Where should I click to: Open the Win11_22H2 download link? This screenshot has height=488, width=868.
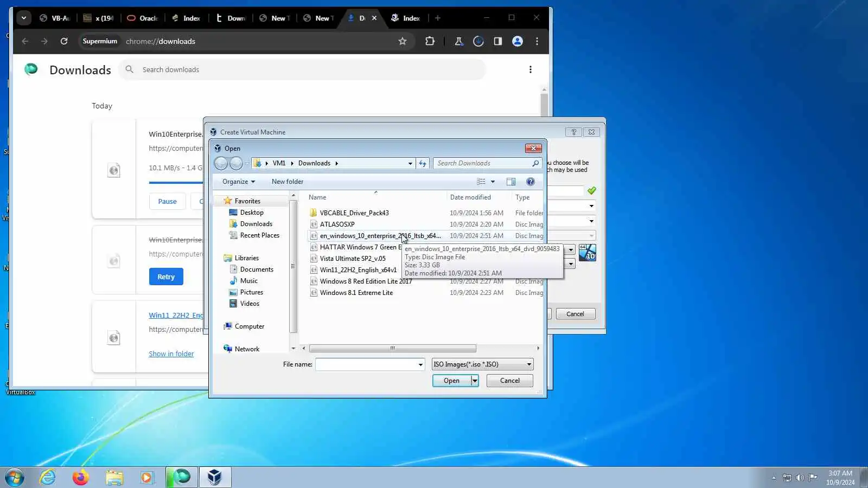click(176, 315)
